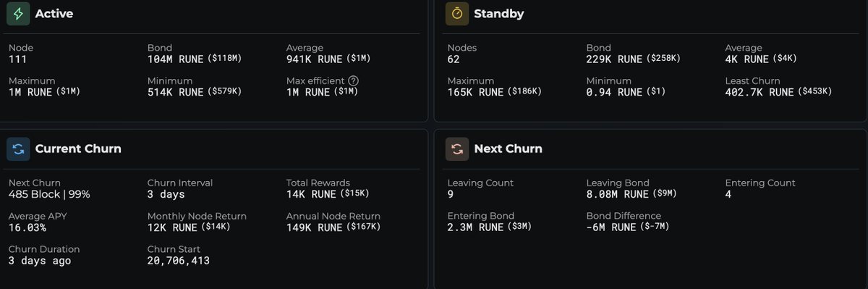Click the Max efficient help question icon

click(x=353, y=81)
